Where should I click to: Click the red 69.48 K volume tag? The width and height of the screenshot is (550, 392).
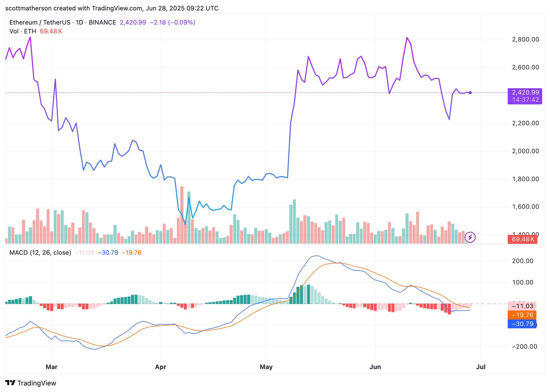(522, 239)
